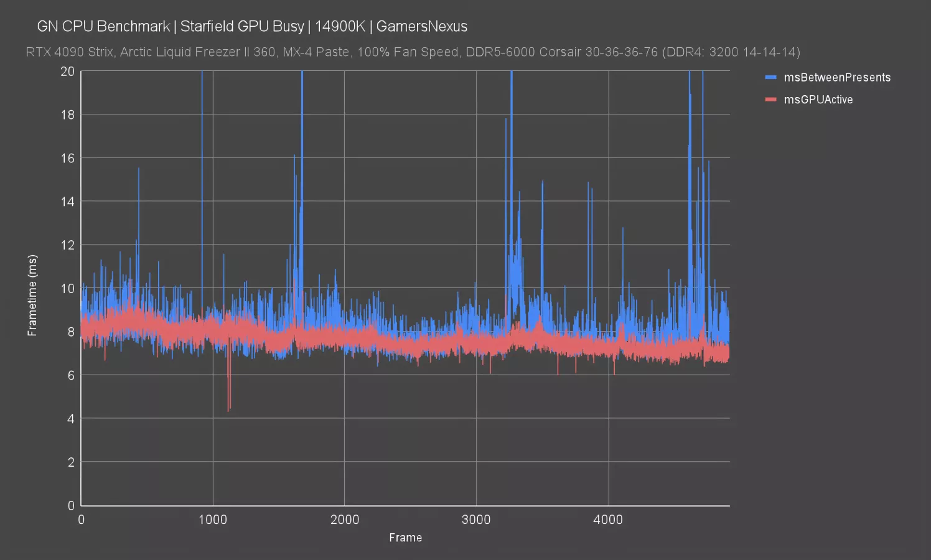Select the Frametime (ms) y-axis title

pyautogui.click(x=32, y=296)
